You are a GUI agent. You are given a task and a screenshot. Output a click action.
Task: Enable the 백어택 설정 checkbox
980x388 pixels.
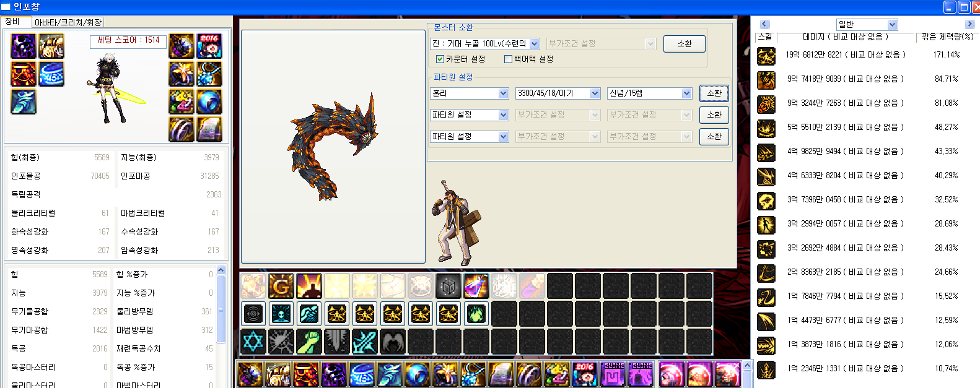point(508,59)
